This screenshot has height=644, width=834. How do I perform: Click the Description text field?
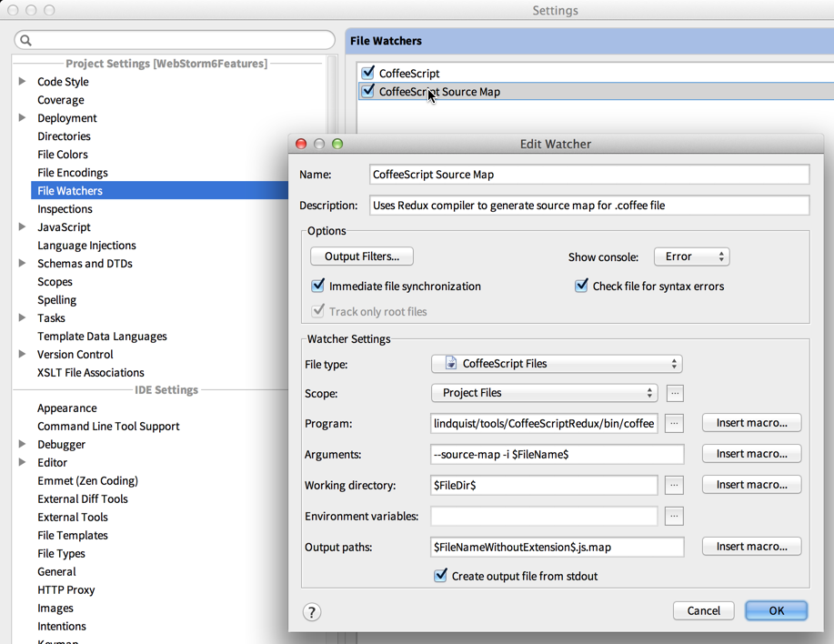coord(589,206)
